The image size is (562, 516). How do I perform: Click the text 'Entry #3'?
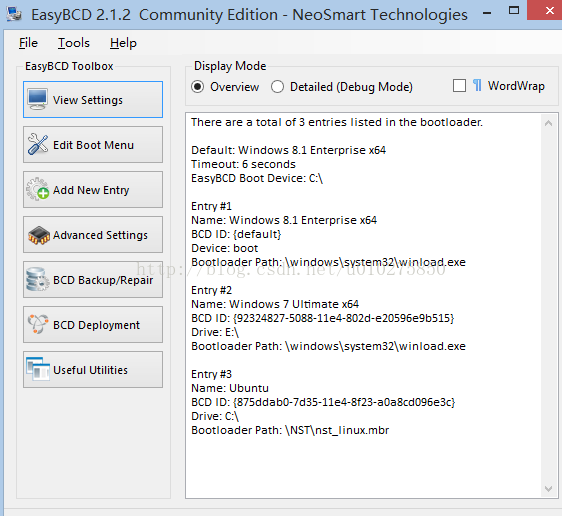211,374
